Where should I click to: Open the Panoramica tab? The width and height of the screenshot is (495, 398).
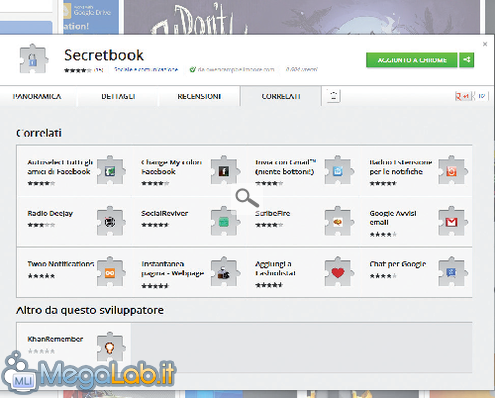[37, 96]
